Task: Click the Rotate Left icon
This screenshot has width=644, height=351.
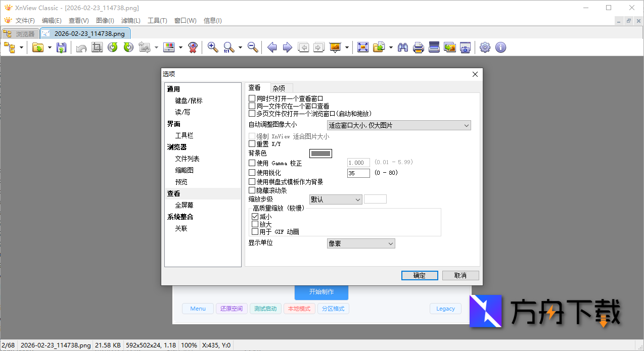Action: [x=112, y=47]
